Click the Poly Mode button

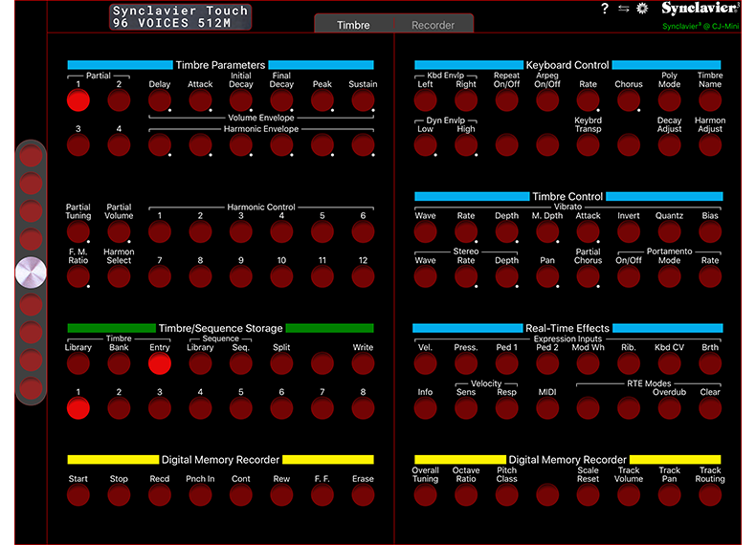(669, 100)
